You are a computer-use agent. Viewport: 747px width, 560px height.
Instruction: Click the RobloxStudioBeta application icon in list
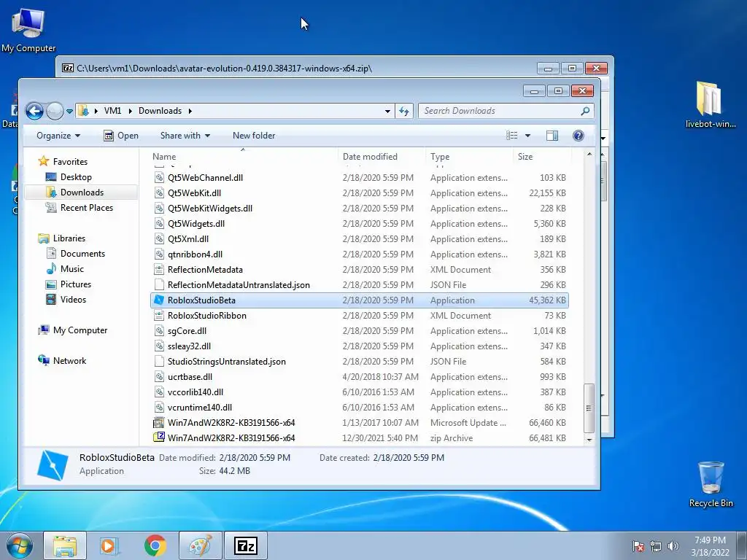click(x=159, y=300)
